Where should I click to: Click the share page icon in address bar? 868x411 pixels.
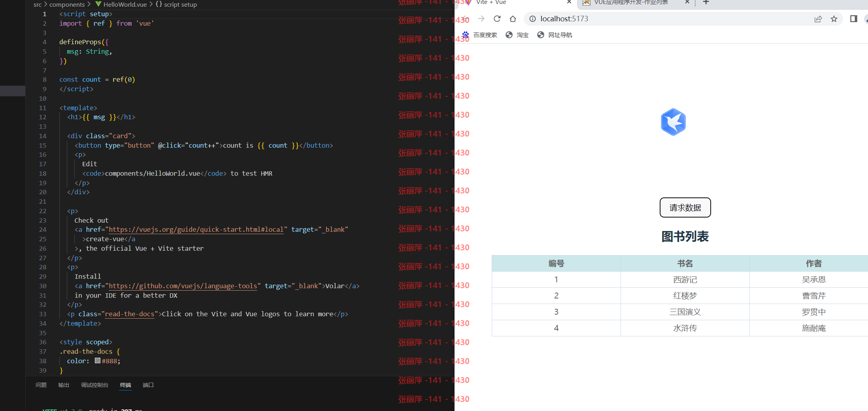pos(818,19)
